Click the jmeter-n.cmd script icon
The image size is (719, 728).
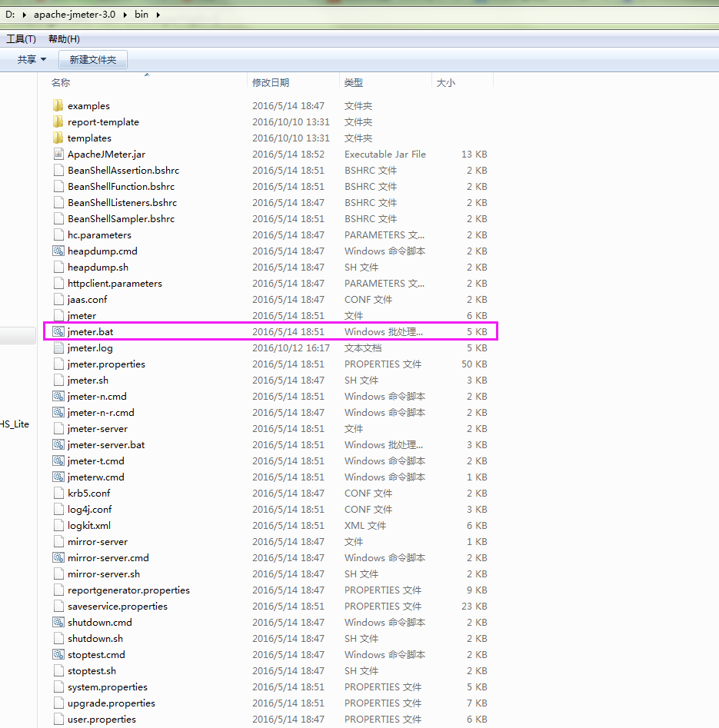pos(58,397)
